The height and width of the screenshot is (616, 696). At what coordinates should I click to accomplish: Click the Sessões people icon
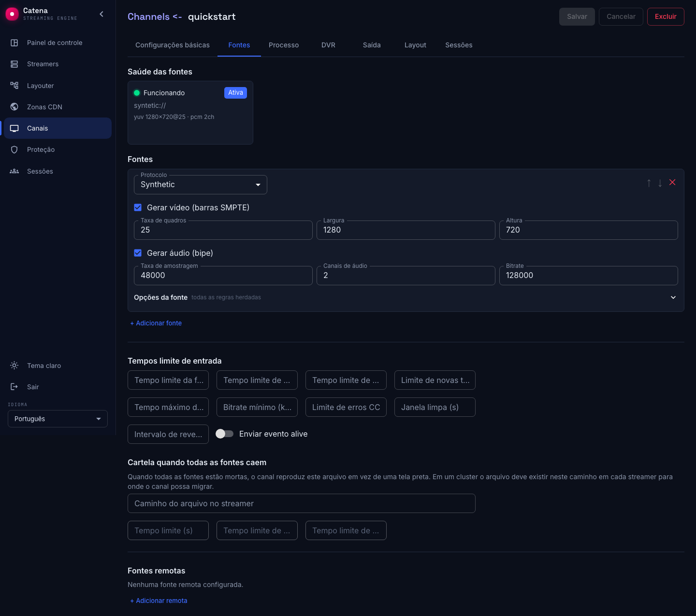click(14, 171)
